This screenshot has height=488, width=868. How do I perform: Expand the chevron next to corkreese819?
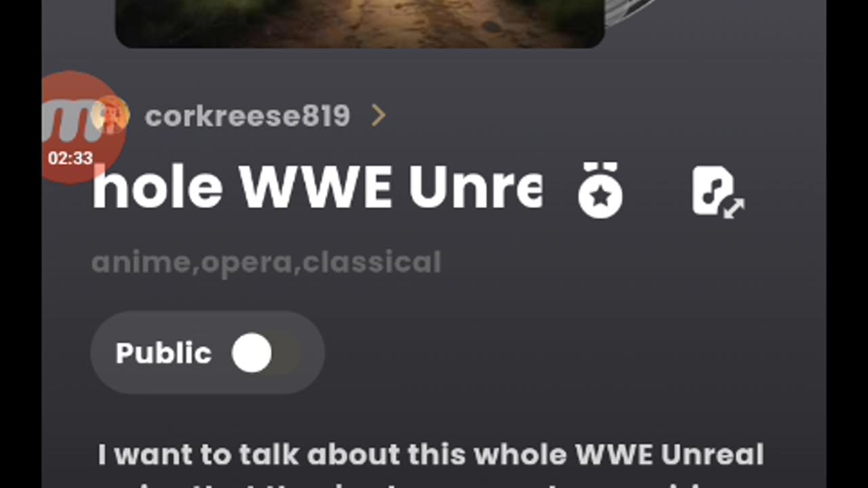(378, 116)
